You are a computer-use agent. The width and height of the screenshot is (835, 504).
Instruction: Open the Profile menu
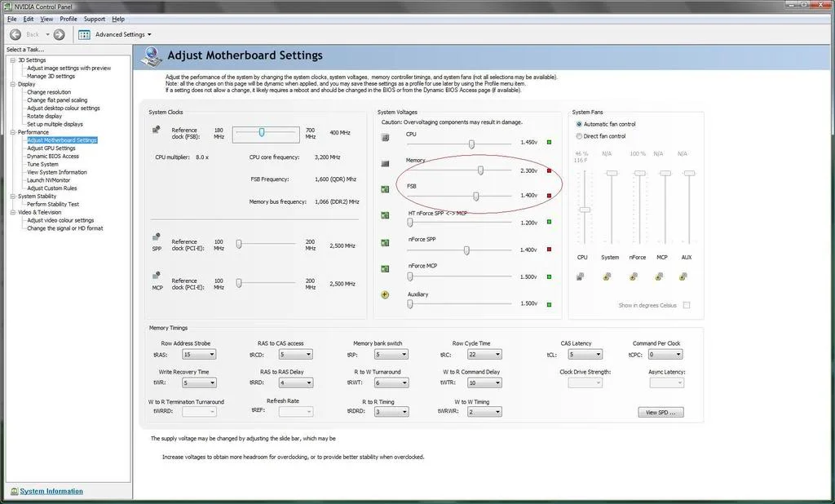(68, 20)
